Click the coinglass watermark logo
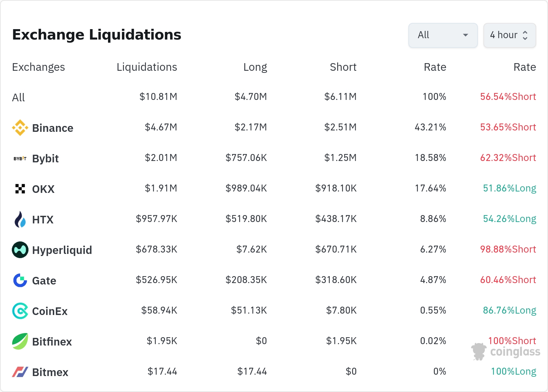 point(506,352)
